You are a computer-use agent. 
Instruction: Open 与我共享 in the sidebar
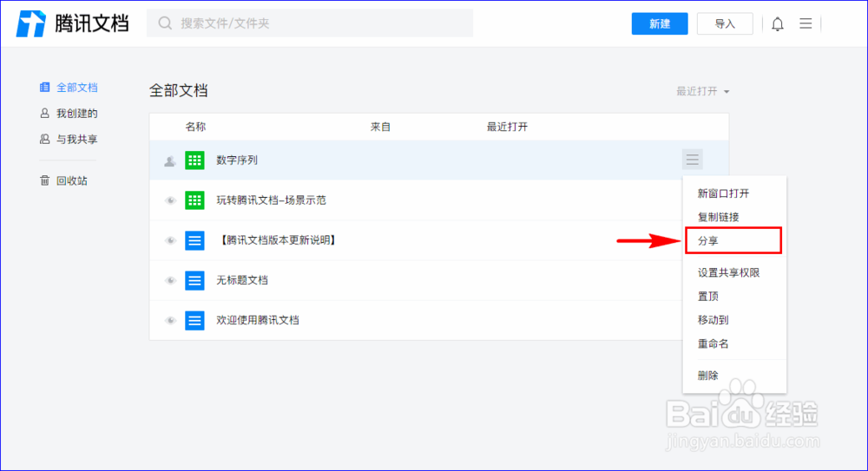(x=77, y=139)
